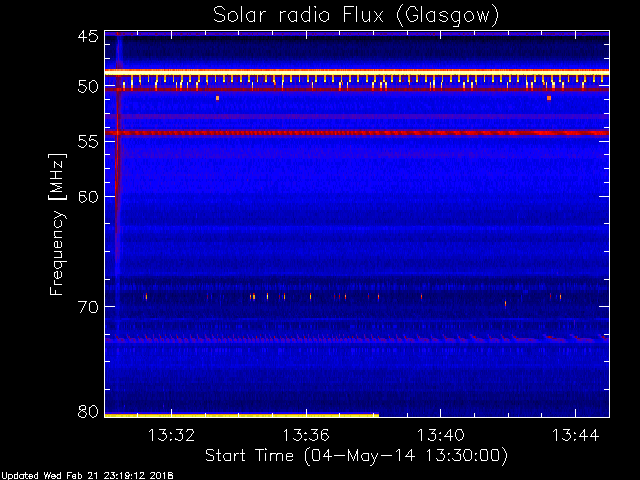Click the 60 frequency tick label
640x480 pixels.
point(88,197)
